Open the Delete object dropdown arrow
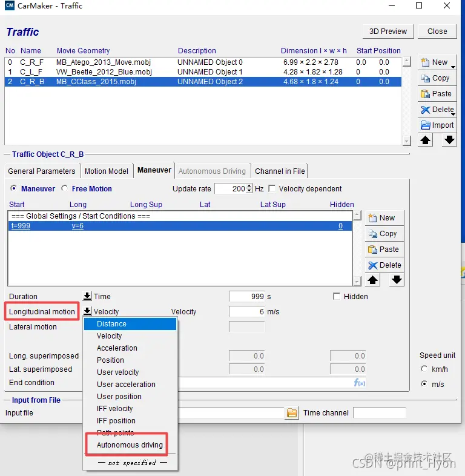 [453, 114]
